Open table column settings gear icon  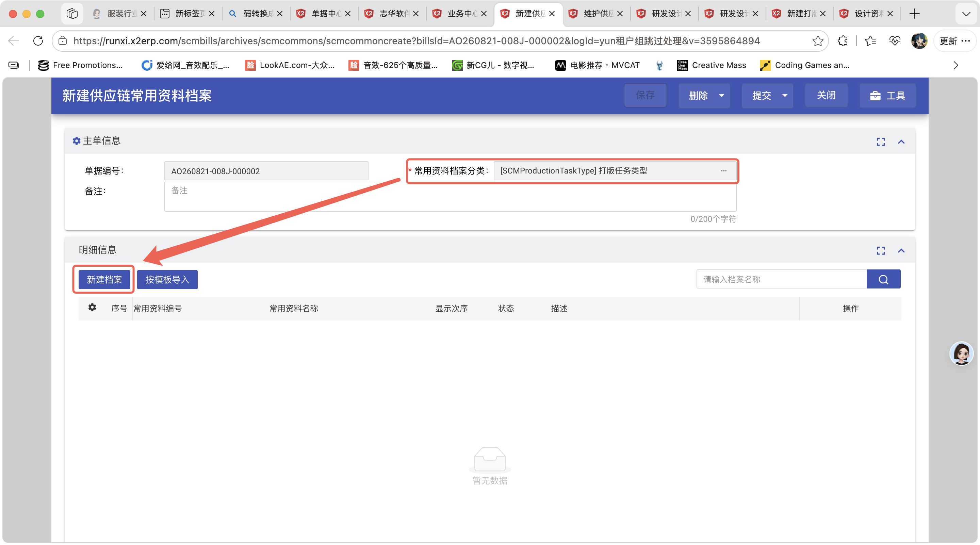92,307
